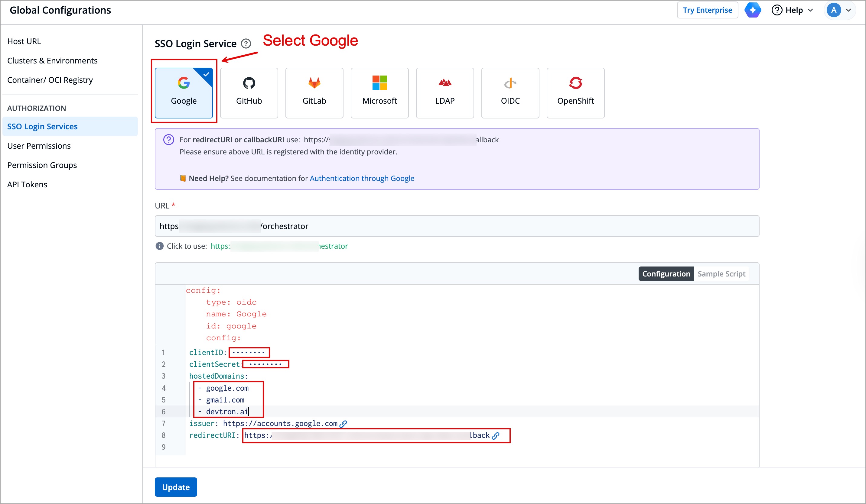Expand the Help dropdown menu
The image size is (866, 504).
pos(793,10)
